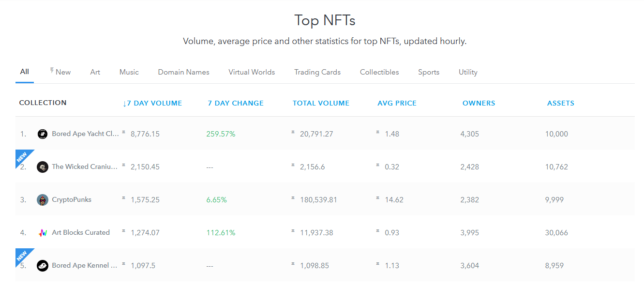This screenshot has width=644, height=288.
Task: Click the Bored Ape Kennel Club avatar
Action: tap(43, 266)
